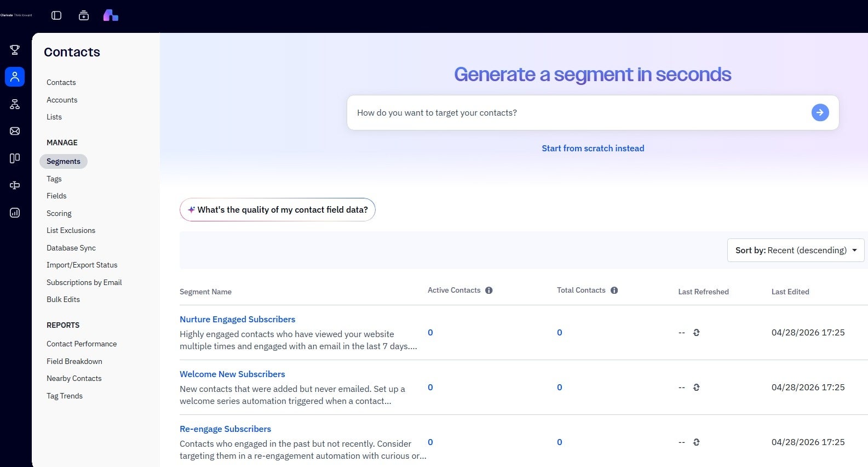Click the add-box plus icon in top bar
Viewport: 868px width, 467px height.
tap(84, 15)
